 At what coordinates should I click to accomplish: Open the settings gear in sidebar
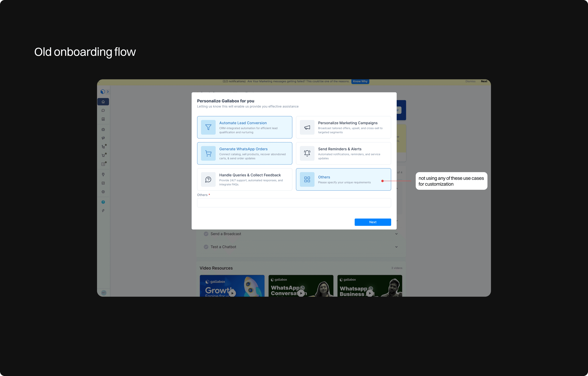[103, 192]
